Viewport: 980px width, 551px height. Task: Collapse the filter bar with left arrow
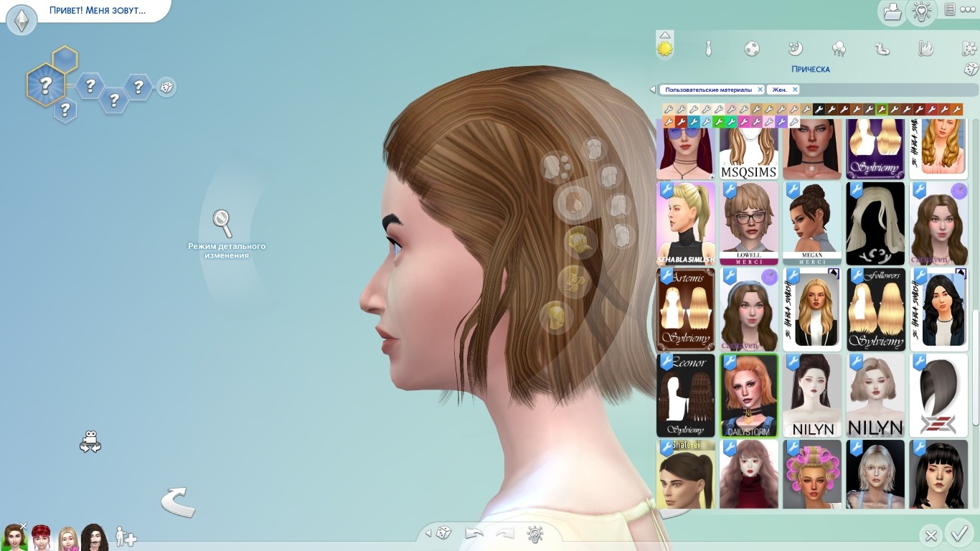(x=653, y=90)
